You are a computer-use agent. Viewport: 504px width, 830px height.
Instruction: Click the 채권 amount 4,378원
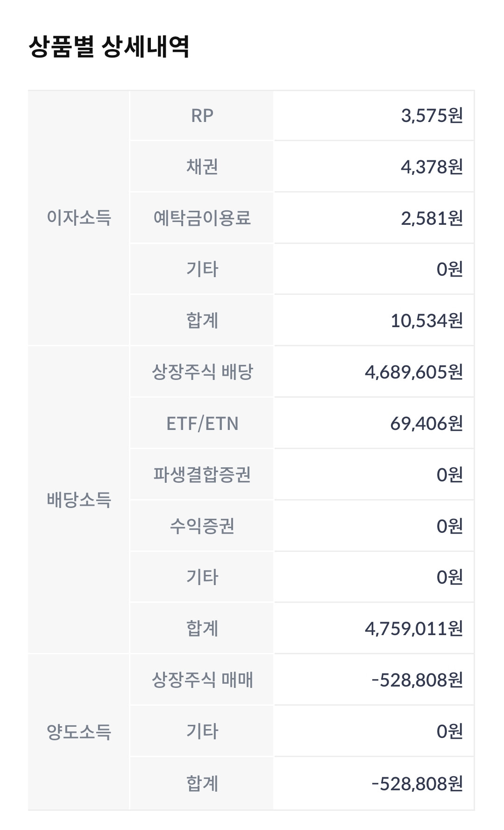pyautogui.click(x=432, y=166)
